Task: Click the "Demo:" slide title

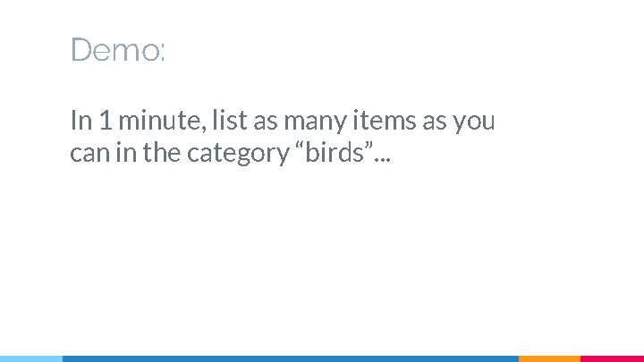Action: pyautogui.click(x=118, y=50)
